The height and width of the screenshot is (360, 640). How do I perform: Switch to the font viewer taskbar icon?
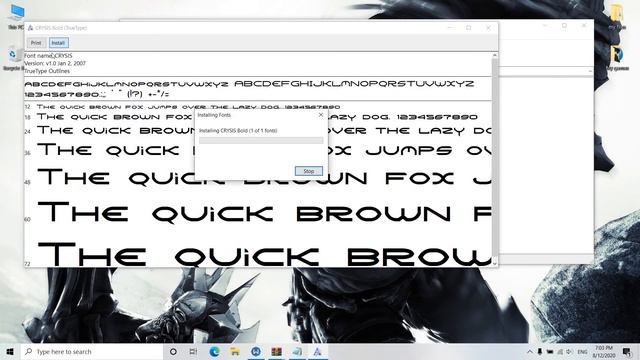point(318,351)
